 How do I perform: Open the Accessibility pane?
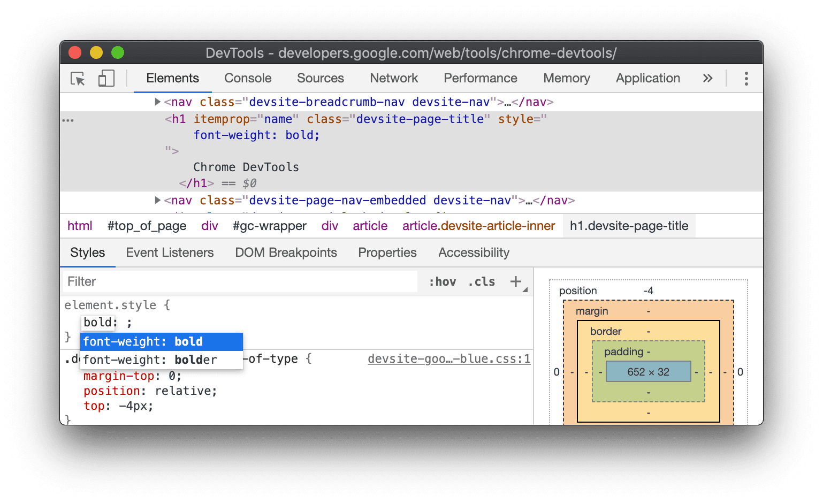pyautogui.click(x=473, y=252)
